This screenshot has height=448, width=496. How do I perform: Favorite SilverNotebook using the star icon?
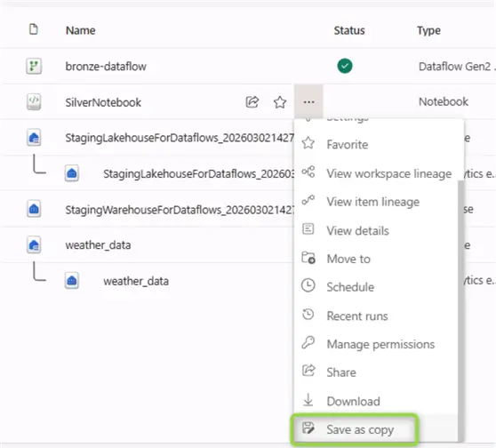click(x=280, y=102)
